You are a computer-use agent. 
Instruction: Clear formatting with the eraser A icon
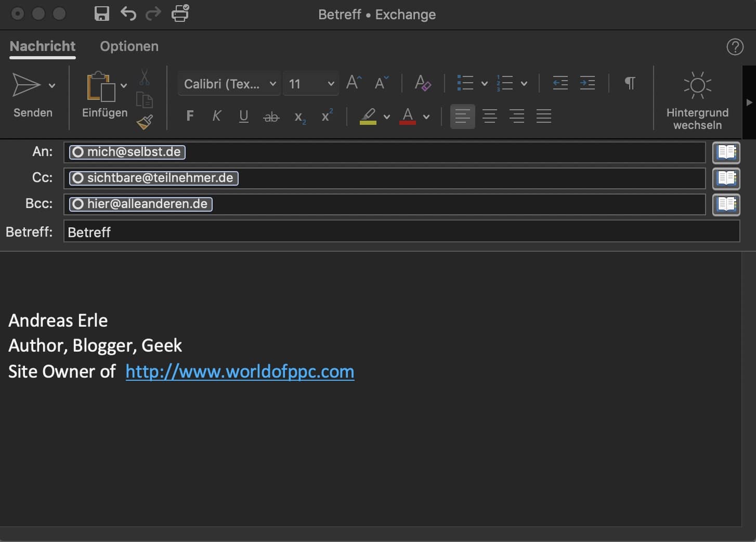pyautogui.click(x=422, y=83)
